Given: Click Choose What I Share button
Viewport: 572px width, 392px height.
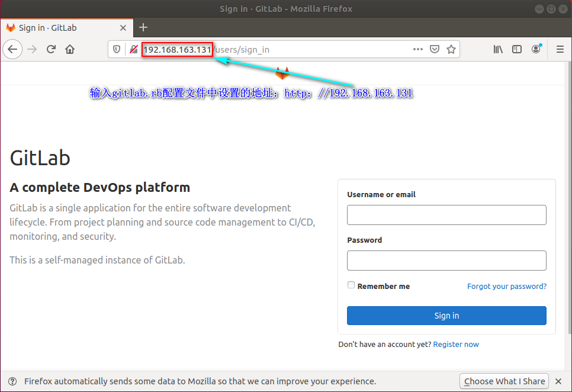Looking at the screenshot, I should click(504, 381).
